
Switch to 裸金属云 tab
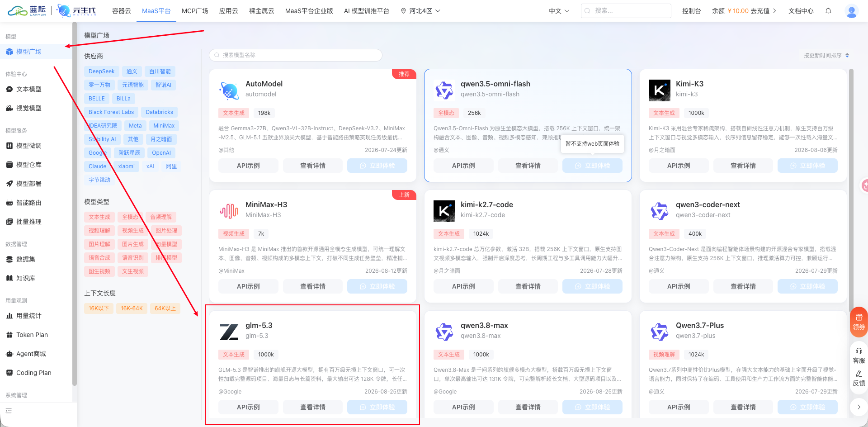(x=262, y=11)
